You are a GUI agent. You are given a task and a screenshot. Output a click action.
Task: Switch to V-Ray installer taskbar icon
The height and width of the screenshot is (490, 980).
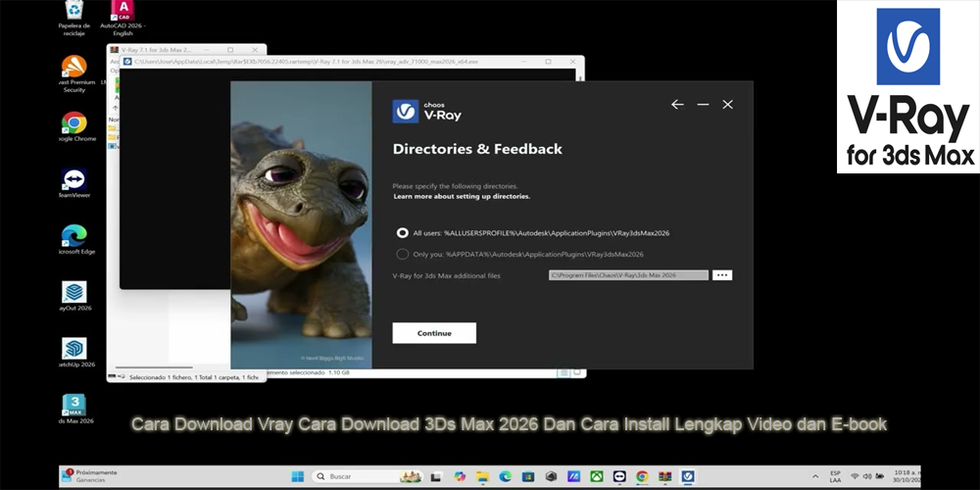tap(688, 476)
